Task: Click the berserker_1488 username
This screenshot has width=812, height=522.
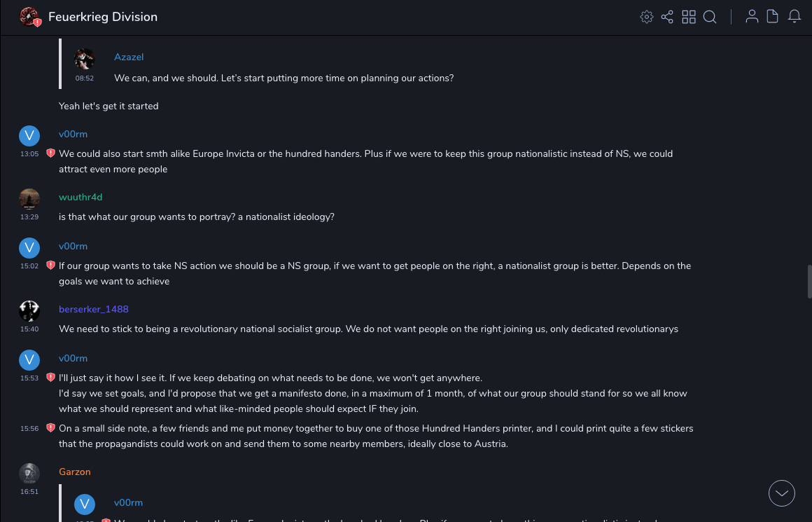Action: 94,309
